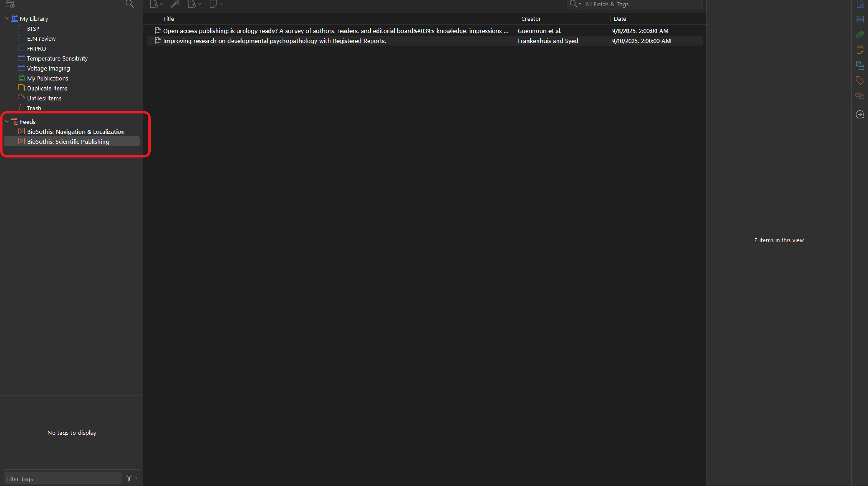Screen dimensions: 868x486
Task: Open BioSothis: Navigation & Localization feed
Action: [x=76, y=132]
